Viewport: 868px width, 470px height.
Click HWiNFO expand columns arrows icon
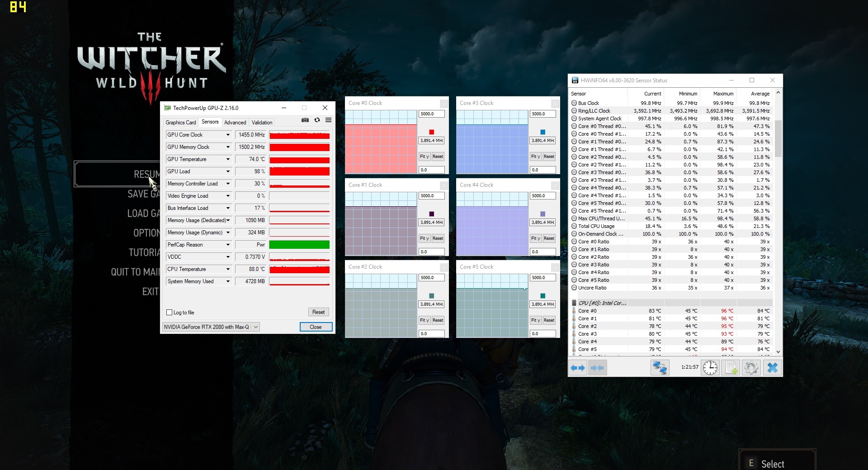tap(577, 368)
